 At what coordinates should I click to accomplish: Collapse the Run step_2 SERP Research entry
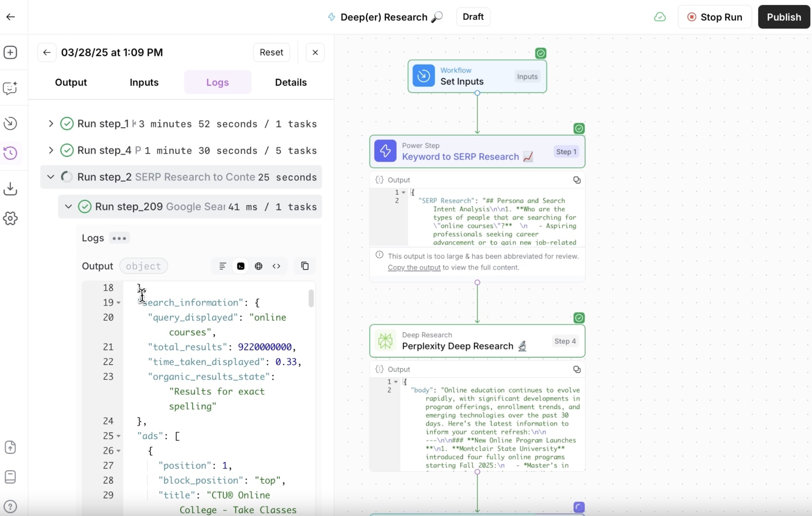(51, 177)
